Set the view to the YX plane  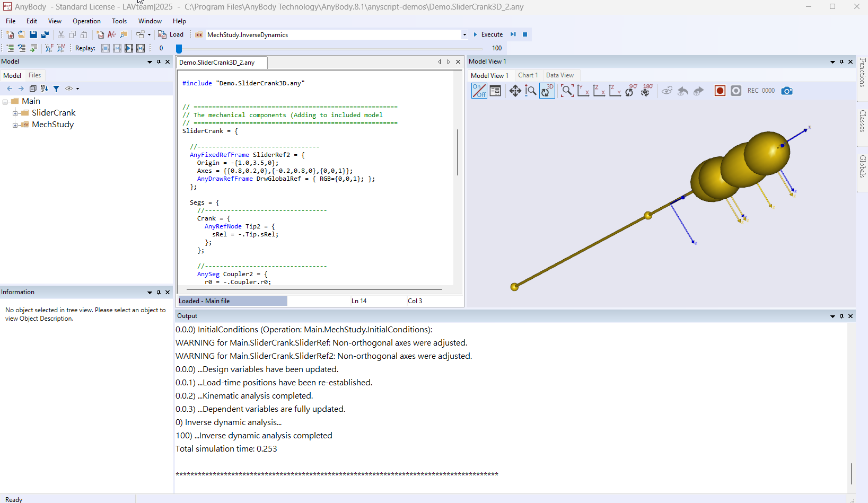pos(583,91)
